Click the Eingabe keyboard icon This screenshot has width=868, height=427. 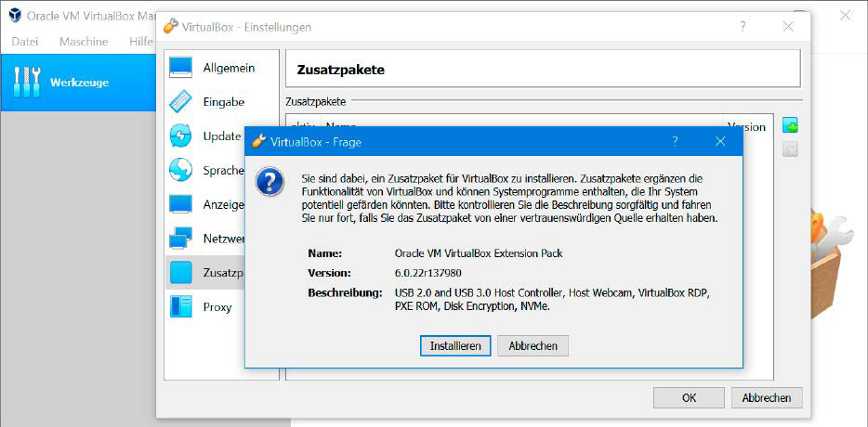pyautogui.click(x=181, y=102)
